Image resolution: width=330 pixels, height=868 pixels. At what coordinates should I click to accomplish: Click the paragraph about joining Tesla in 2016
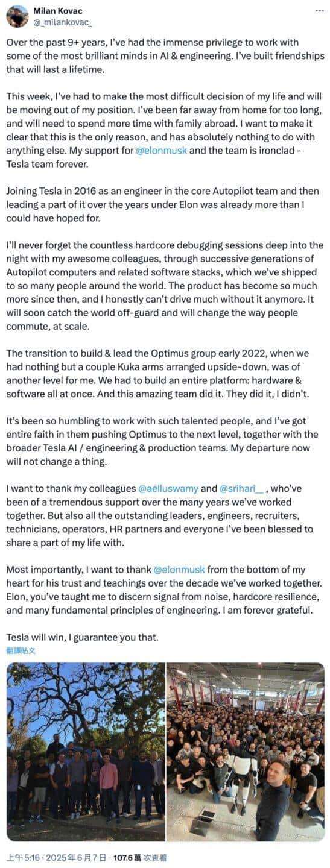[163, 204]
